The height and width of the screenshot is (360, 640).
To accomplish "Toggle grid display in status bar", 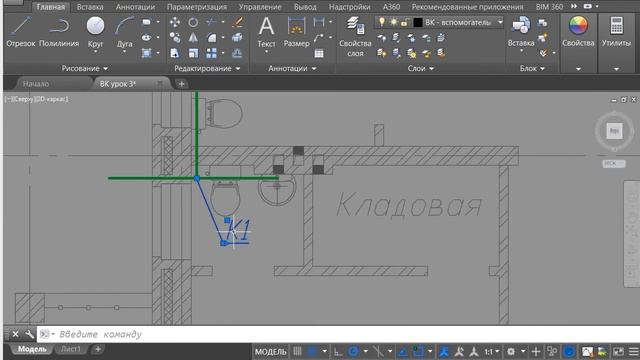I will coord(298,351).
